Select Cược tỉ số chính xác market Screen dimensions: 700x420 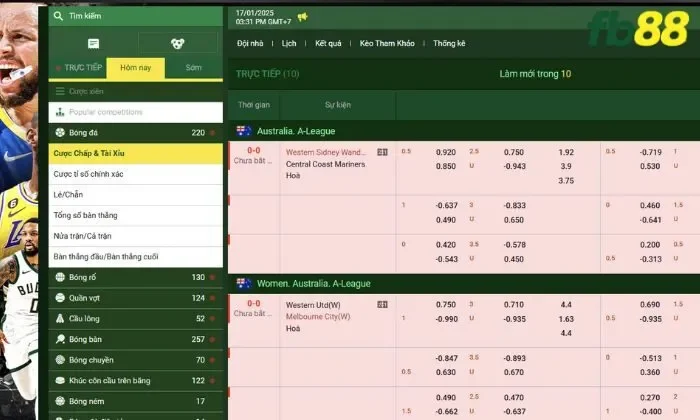tap(89, 174)
